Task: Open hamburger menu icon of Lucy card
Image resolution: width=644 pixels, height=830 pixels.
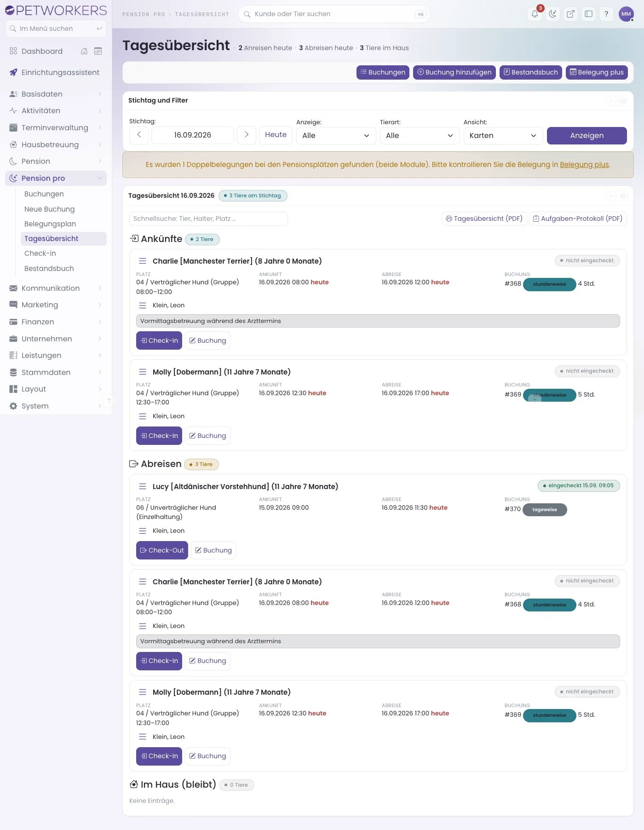Action: coord(143,486)
